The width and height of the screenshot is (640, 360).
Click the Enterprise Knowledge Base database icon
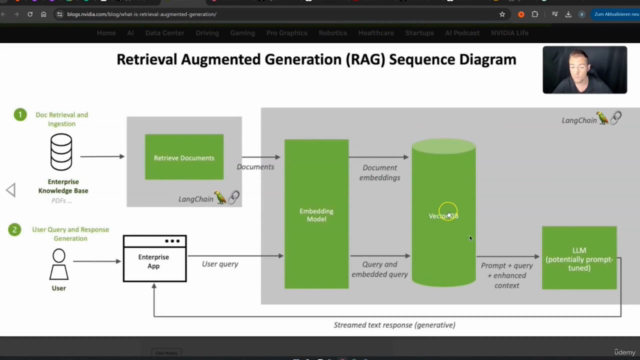tap(61, 152)
